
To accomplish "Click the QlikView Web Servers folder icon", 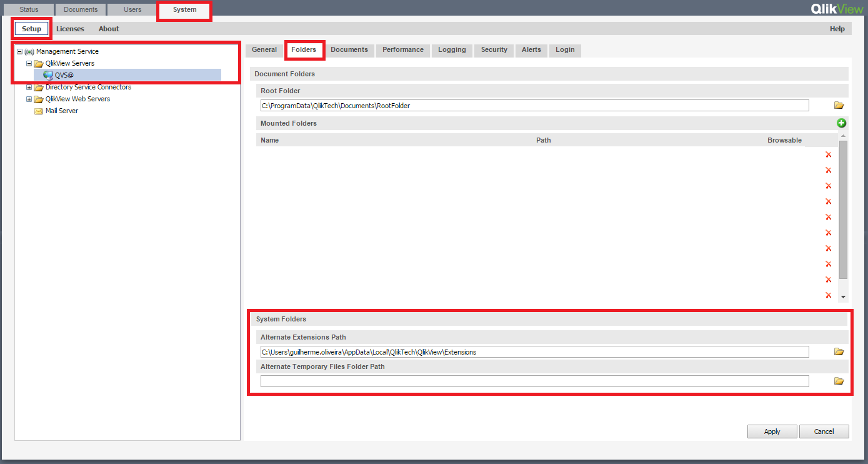I will click(38, 99).
